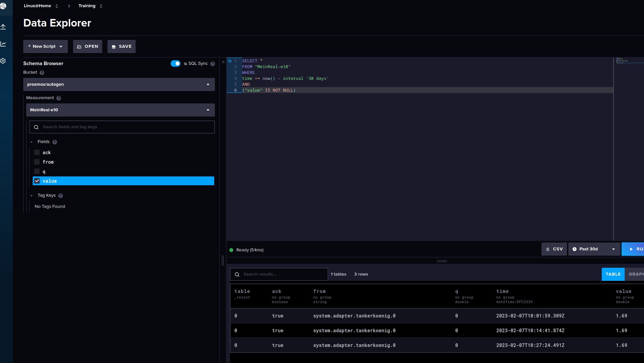Click the value column header
Image resolution: width=644 pixels, height=363 pixels.
[x=624, y=291]
